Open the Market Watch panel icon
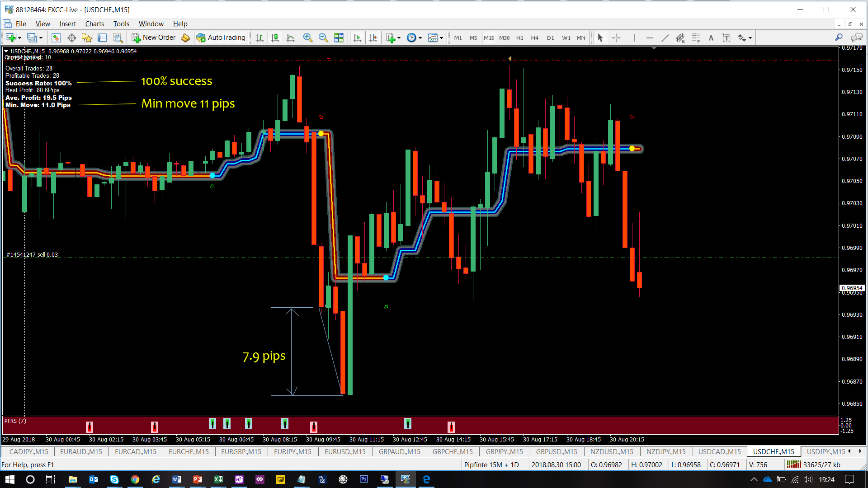Screen dimensions: 868x488 (56, 38)
